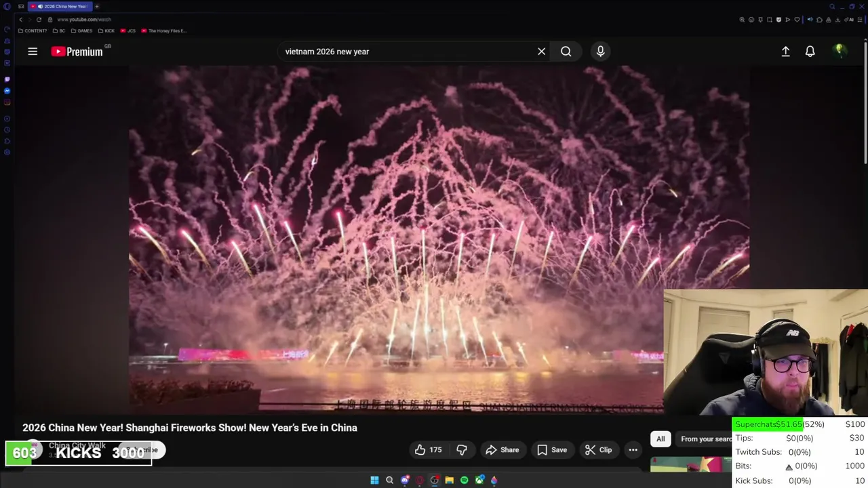Open Discord from the taskbar
Image resolution: width=868 pixels, height=488 pixels.
[x=405, y=480]
